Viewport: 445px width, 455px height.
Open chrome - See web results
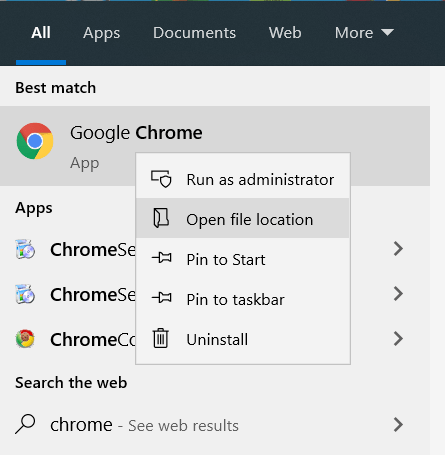click(144, 425)
